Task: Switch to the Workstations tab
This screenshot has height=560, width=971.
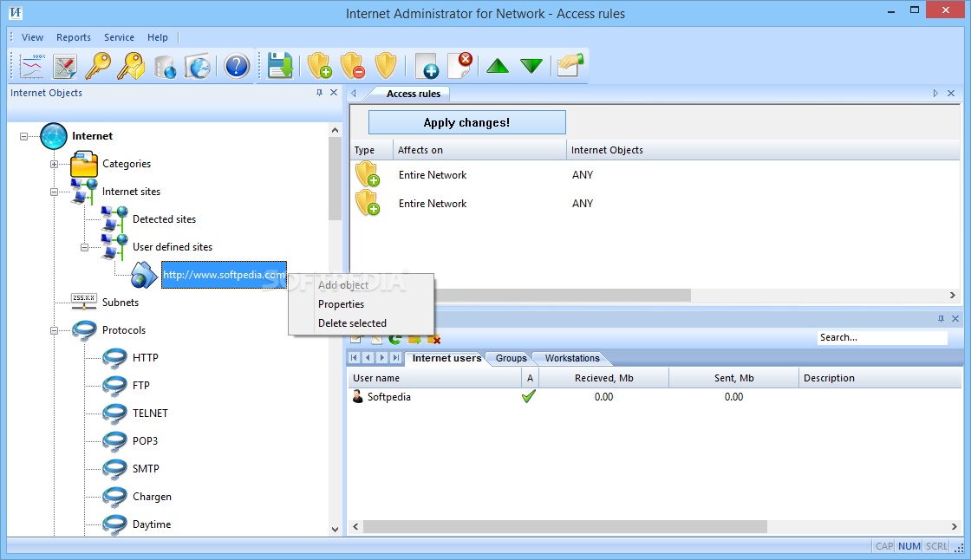Action: tap(572, 358)
